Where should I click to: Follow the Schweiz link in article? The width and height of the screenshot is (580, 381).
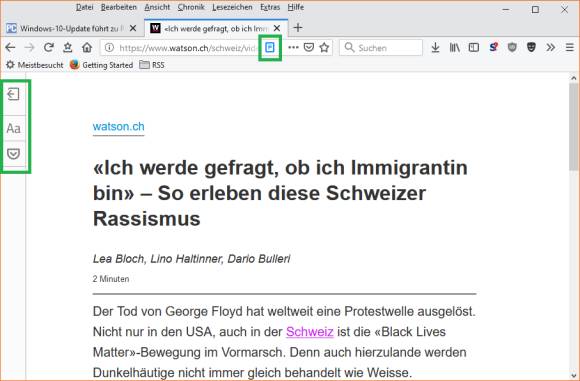coord(310,332)
